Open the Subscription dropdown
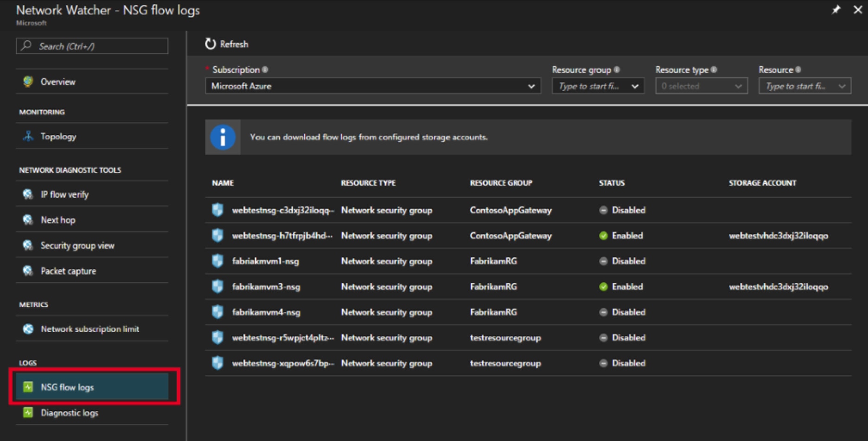 point(372,86)
